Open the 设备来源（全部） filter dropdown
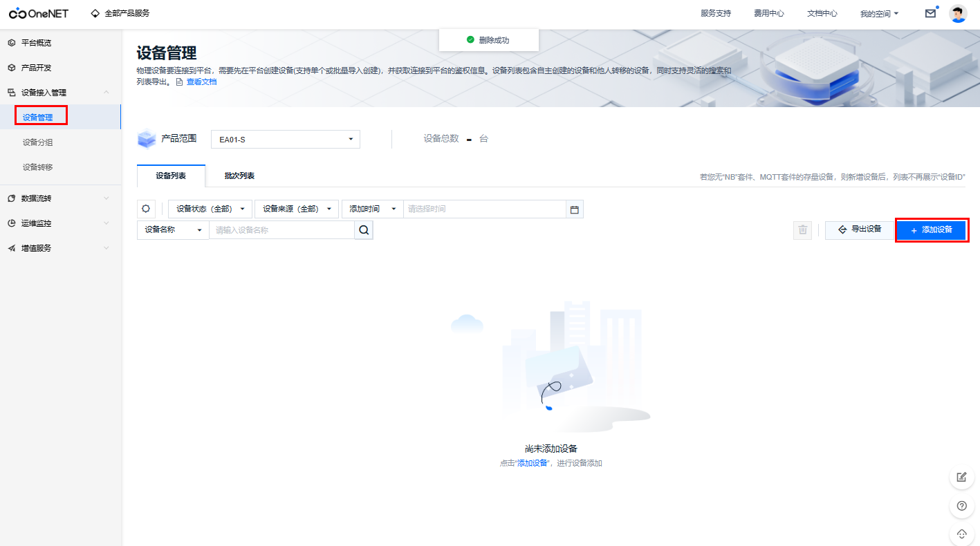Screen dimensions: 980x546 coord(297,209)
